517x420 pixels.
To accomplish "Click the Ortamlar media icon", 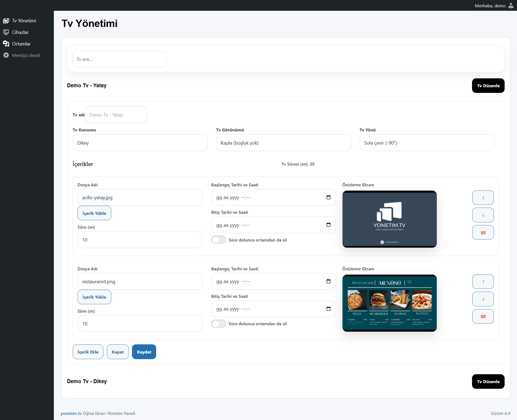I will [x=6, y=44].
